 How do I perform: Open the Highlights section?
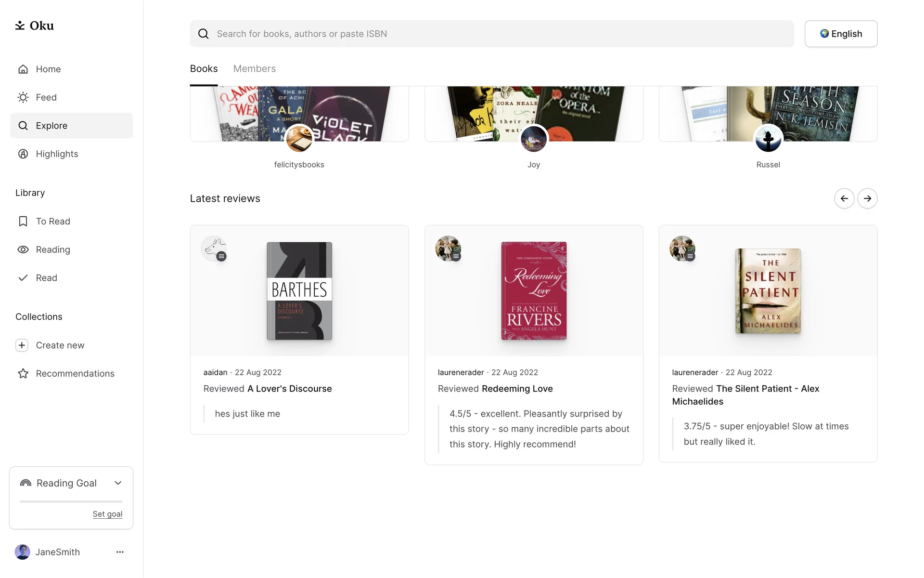(x=57, y=154)
